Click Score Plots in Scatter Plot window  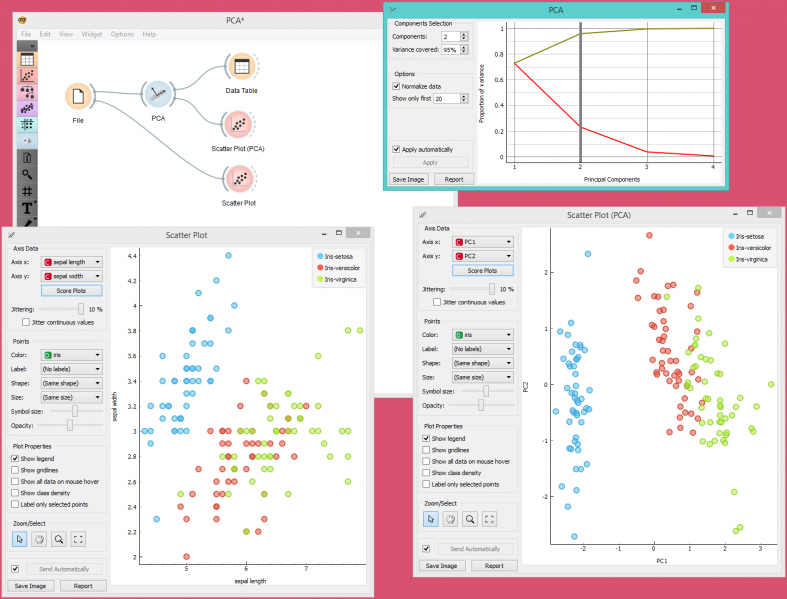(x=72, y=291)
